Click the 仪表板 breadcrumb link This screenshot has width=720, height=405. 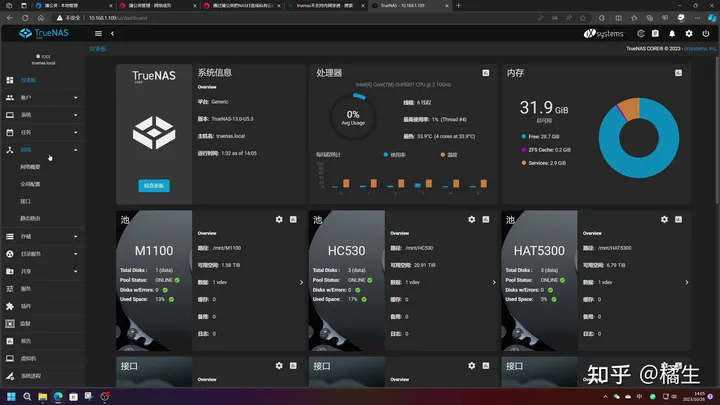coord(98,49)
